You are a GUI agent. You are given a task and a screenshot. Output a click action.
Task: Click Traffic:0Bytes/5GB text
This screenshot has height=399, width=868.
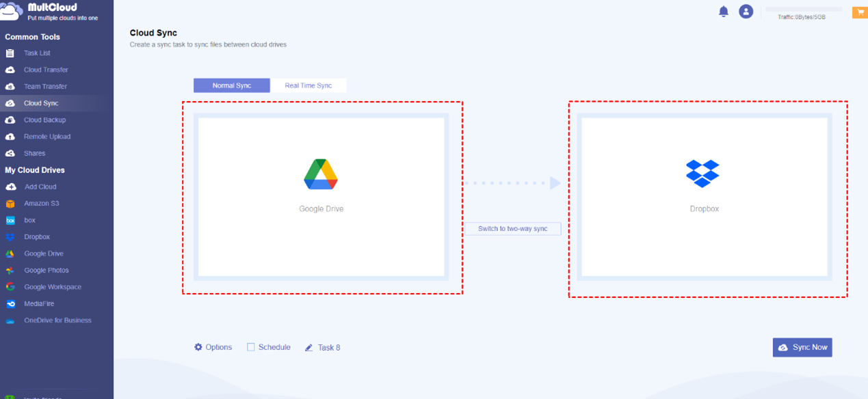802,17
